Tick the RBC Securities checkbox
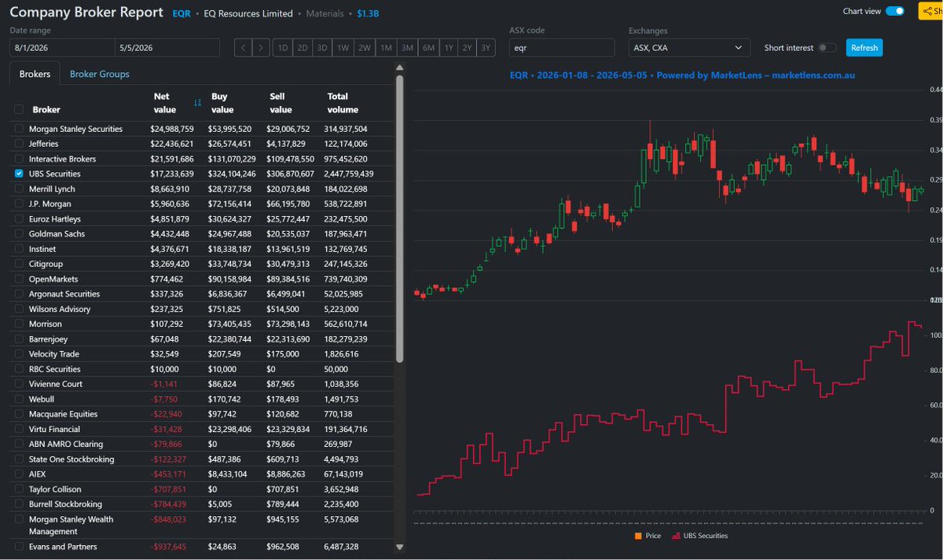The image size is (943, 560). (x=19, y=368)
